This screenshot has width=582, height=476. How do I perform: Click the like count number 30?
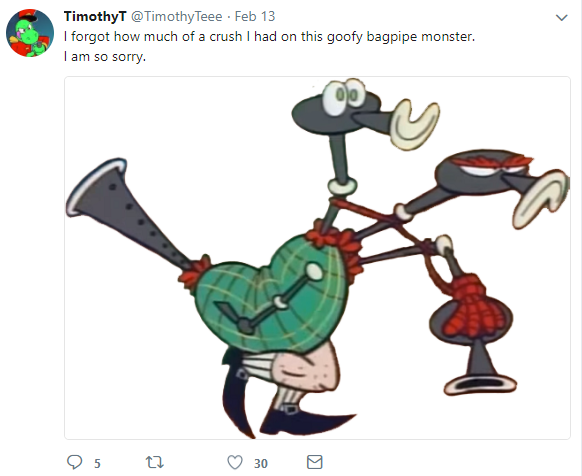(x=261, y=463)
